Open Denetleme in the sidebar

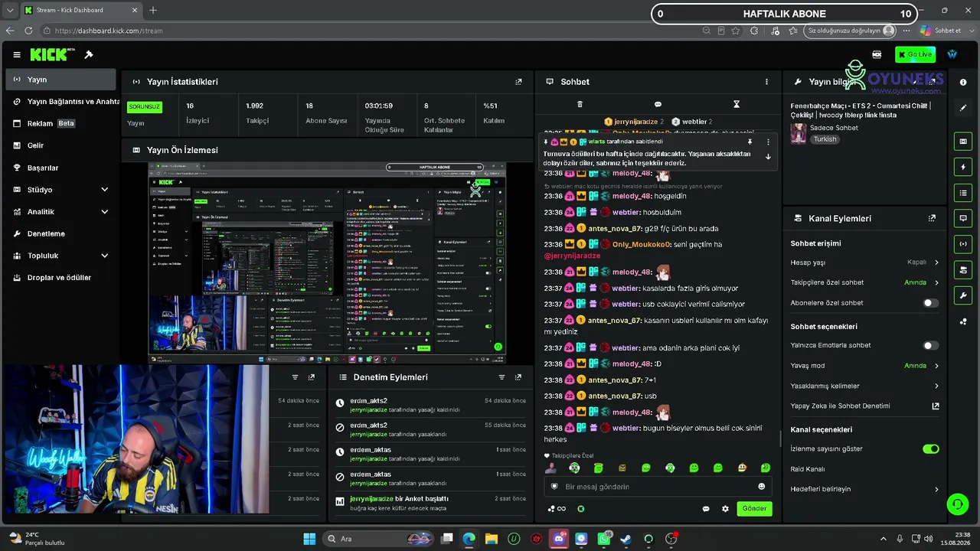pyautogui.click(x=60, y=233)
